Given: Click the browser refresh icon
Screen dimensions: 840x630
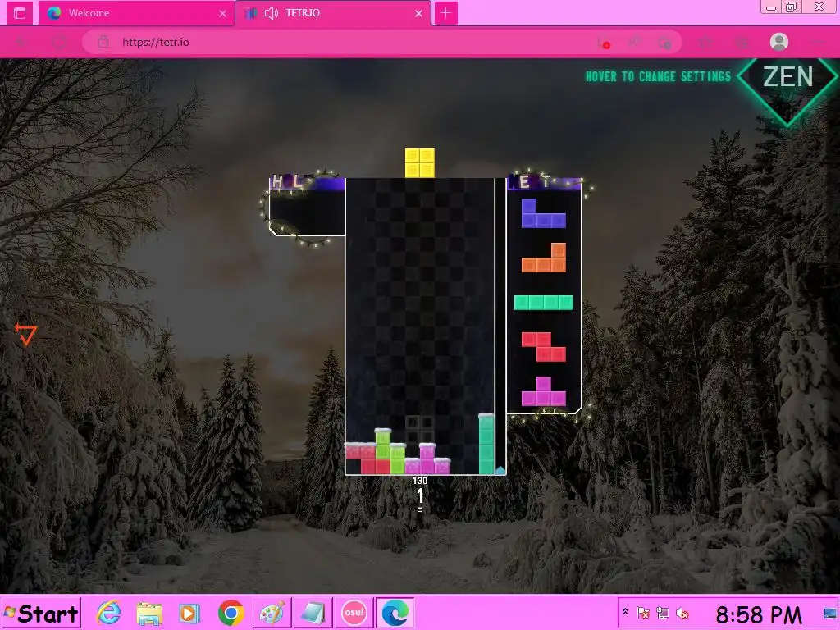Looking at the screenshot, I should 59,42.
